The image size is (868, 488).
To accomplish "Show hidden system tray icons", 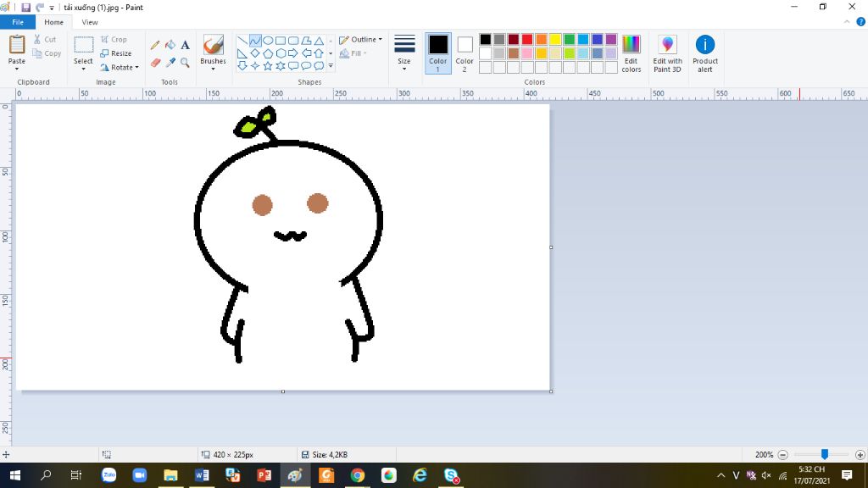I will tap(721, 475).
